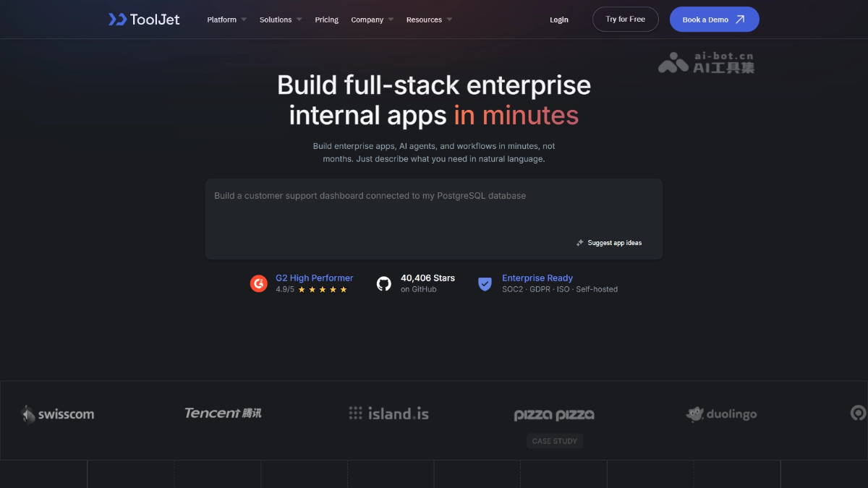Click the GitHub octocat icon

[384, 283]
